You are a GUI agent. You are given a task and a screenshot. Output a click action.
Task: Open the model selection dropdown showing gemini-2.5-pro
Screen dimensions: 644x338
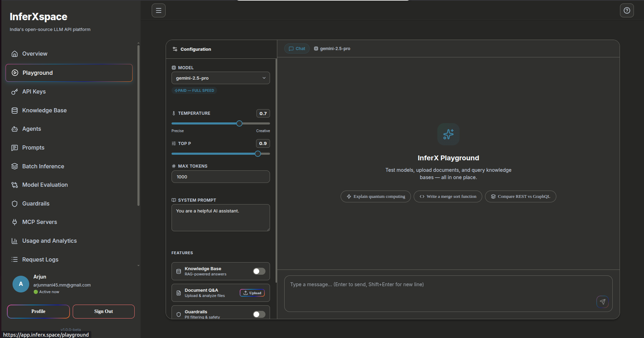point(221,78)
